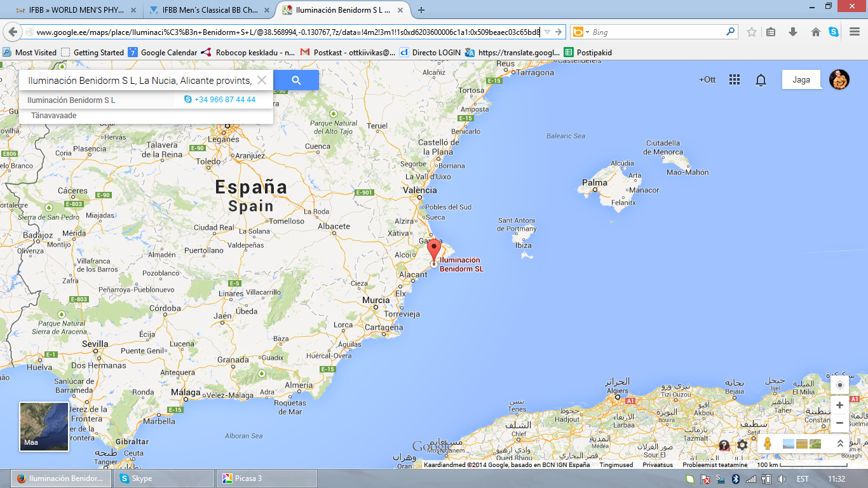The width and height of the screenshot is (868, 488).
Task: Zoom out of the map
Action: [x=839, y=423]
